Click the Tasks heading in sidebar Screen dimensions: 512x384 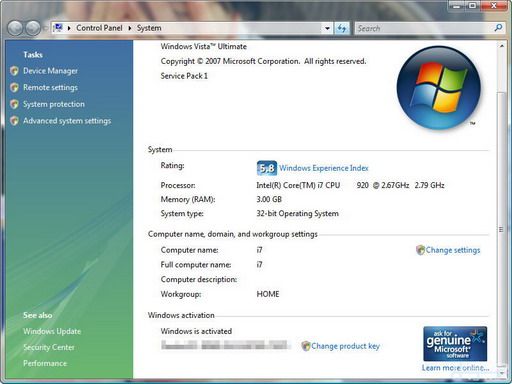33,55
